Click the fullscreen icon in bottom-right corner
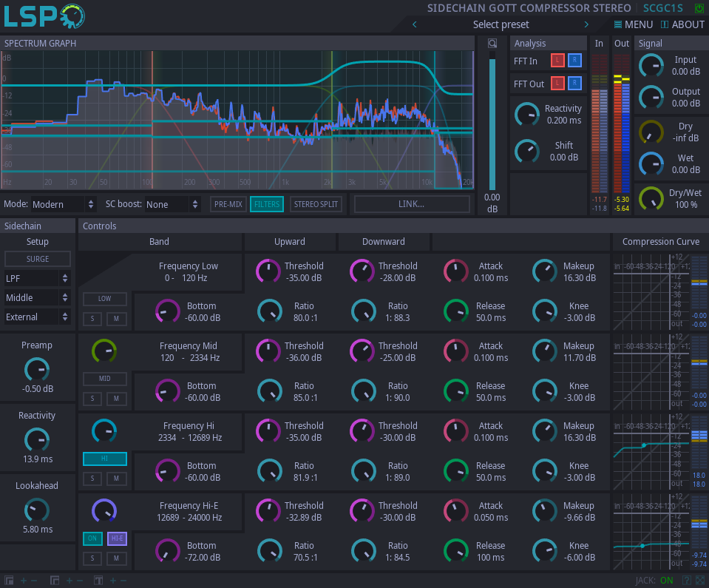 (700, 581)
